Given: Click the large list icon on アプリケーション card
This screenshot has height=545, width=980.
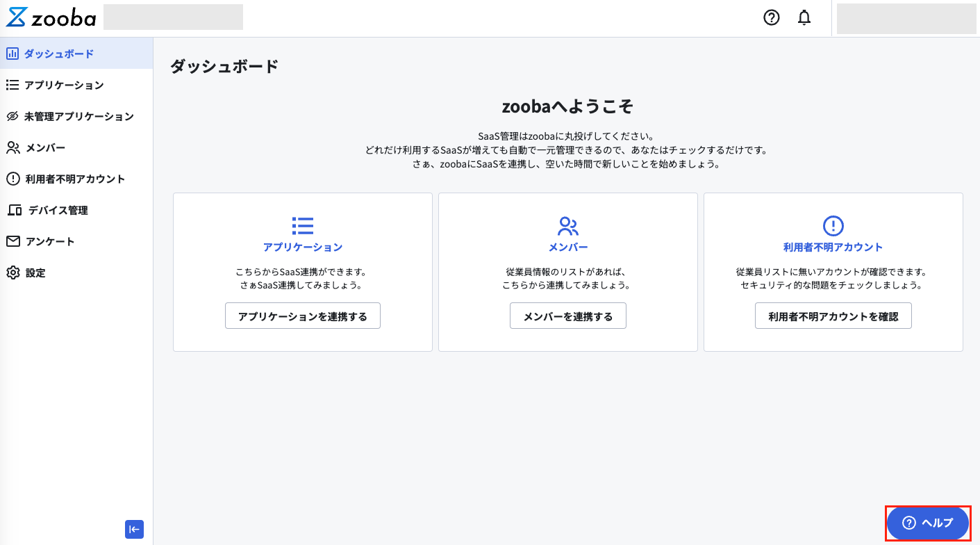Looking at the screenshot, I should tap(303, 225).
